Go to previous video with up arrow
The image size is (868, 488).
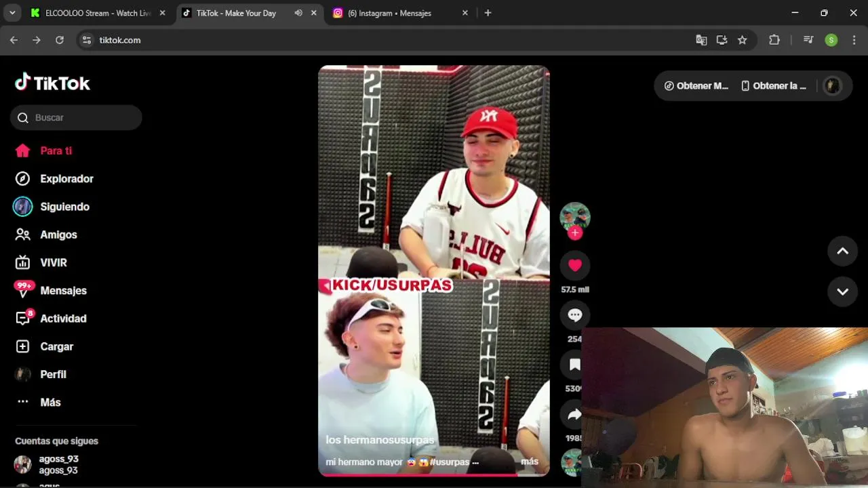[842, 251]
